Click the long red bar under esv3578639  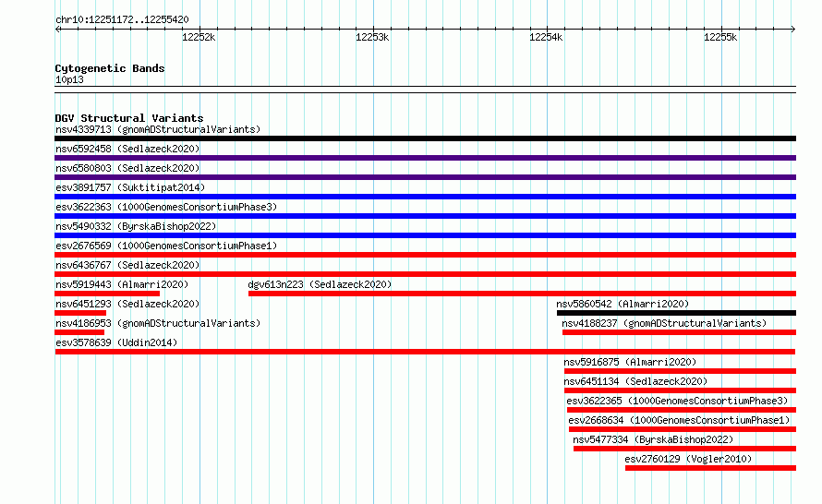click(x=425, y=352)
